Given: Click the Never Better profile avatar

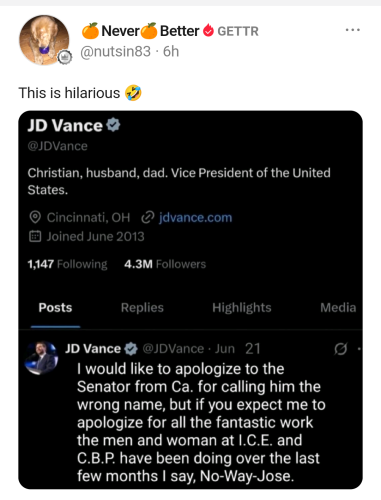Looking at the screenshot, I should coord(44,40).
